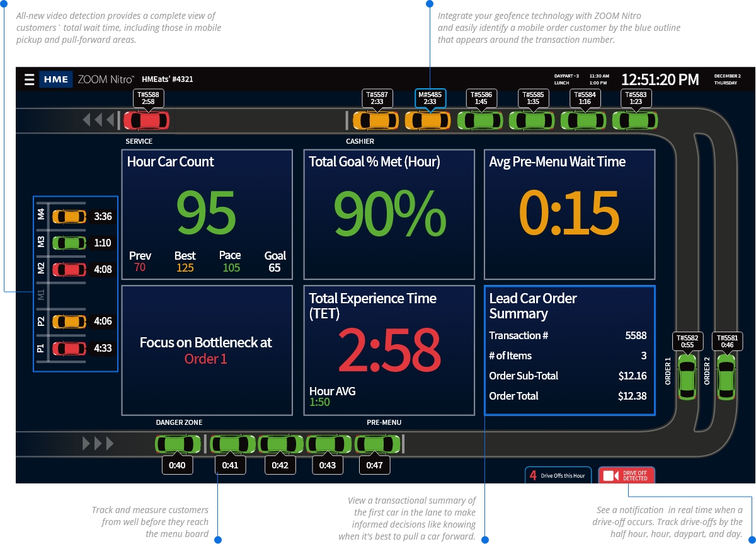This screenshot has width=756, height=544.
Task: Click the HME logo
Action: 55,79
